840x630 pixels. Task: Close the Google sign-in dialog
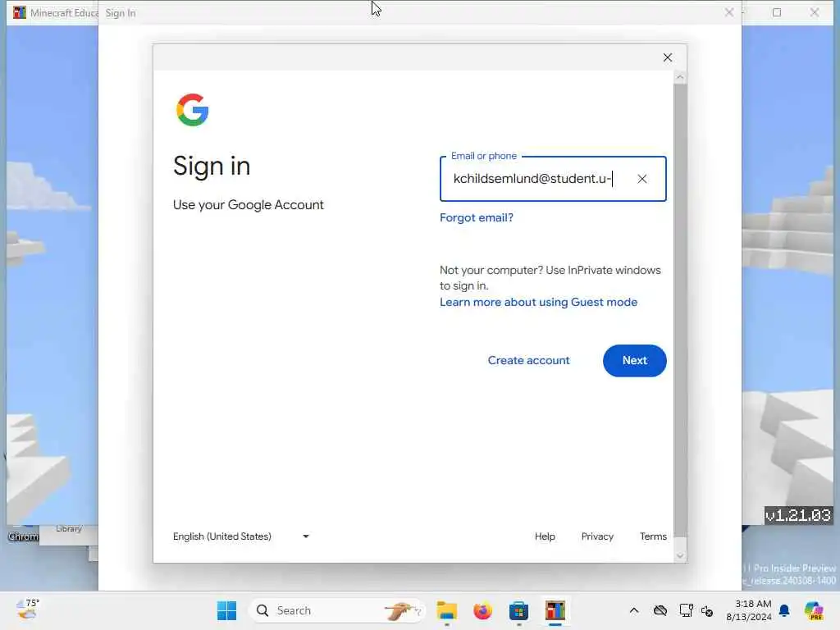tap(668, 57)
